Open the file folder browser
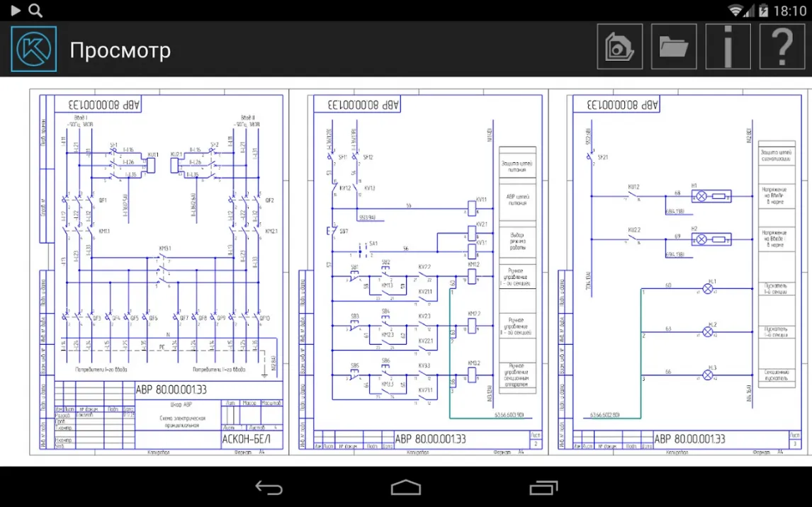 (674, 47)
